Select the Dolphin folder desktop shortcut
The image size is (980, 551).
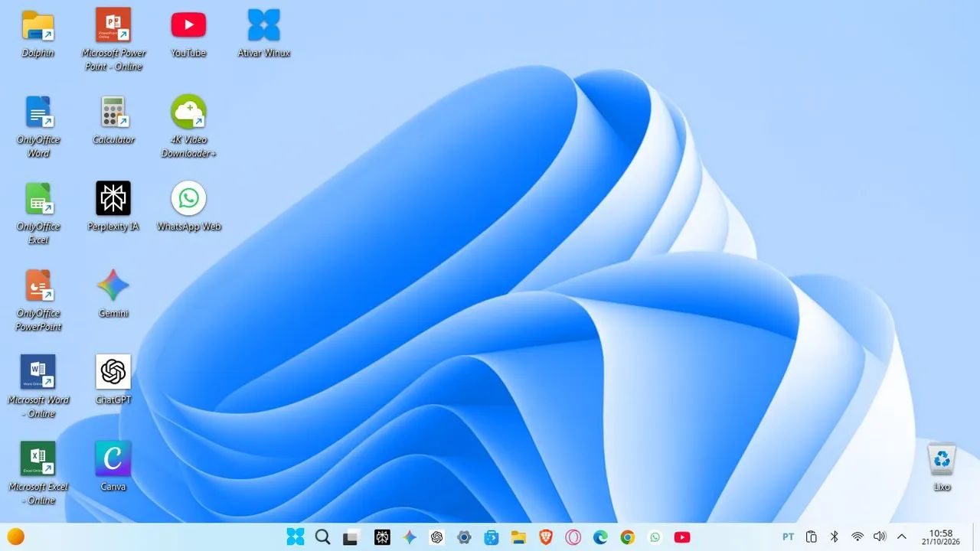click(x=38, y=26)
